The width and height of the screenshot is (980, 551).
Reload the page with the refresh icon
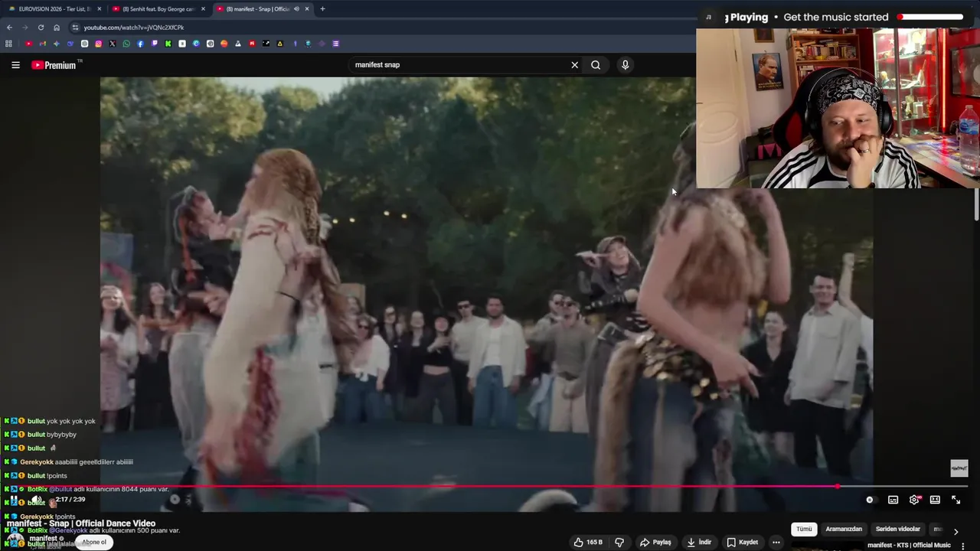pos(41,28)
